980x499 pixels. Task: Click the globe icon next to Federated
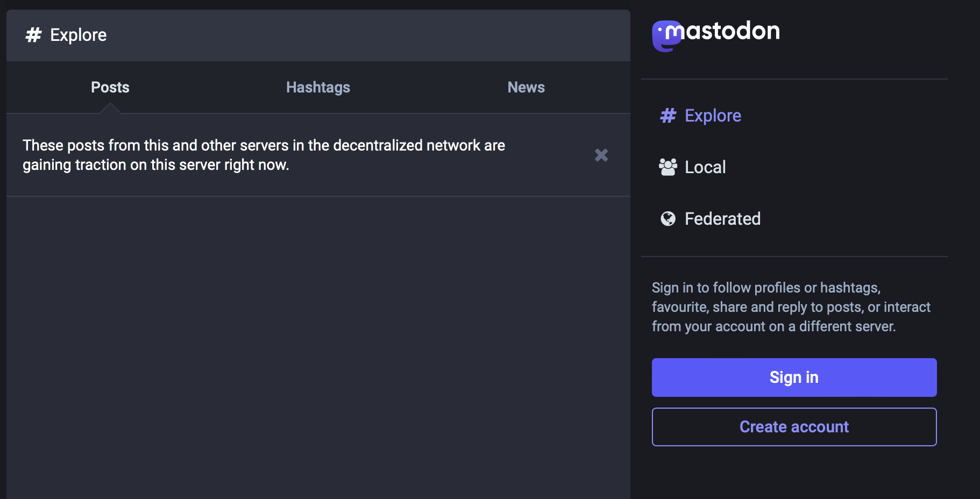(668, 219)
